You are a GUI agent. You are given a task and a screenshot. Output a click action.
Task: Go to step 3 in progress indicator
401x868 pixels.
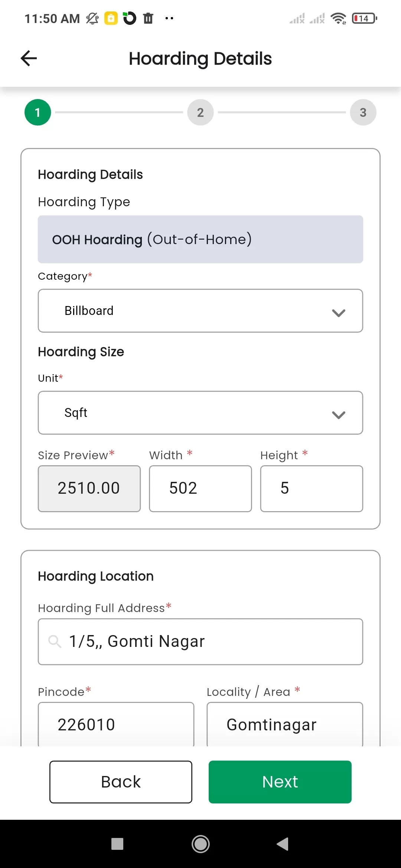point(363,112)
